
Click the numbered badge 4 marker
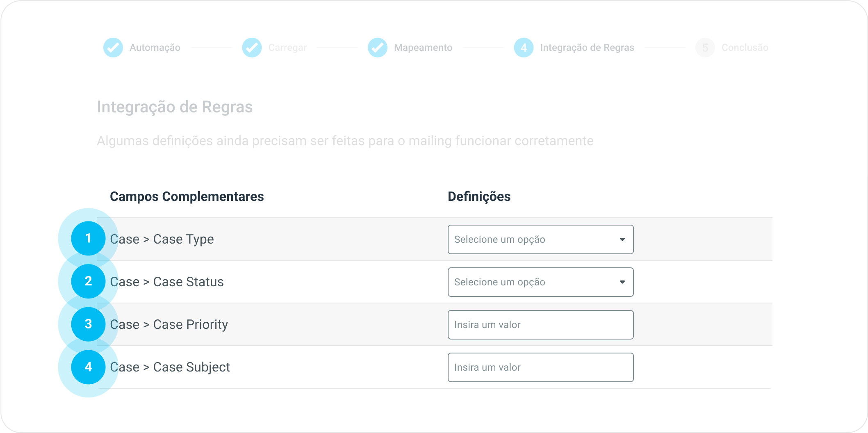(88, 367)
